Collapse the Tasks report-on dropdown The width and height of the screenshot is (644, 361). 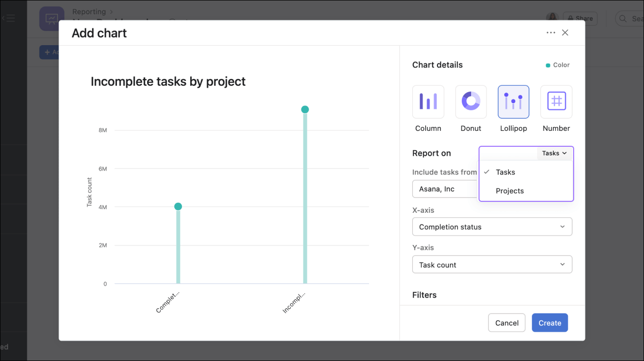554,153
